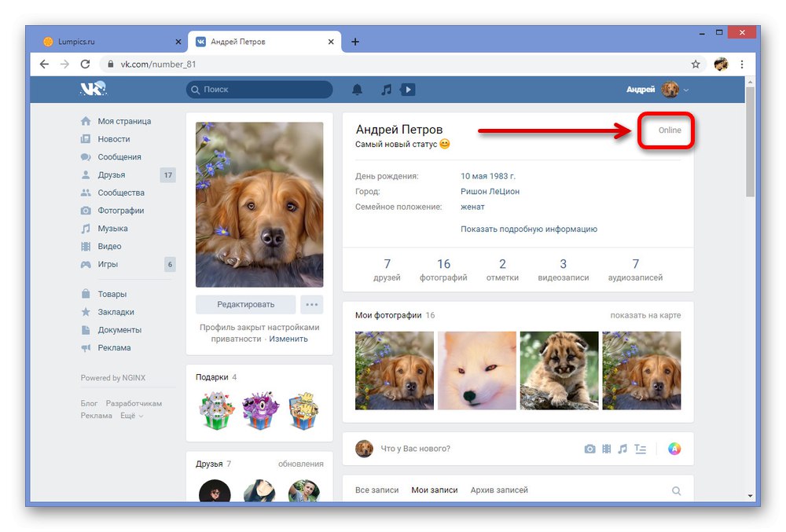Close the Lumpics.ru tab
786x532 pixels.
point(178,42)
